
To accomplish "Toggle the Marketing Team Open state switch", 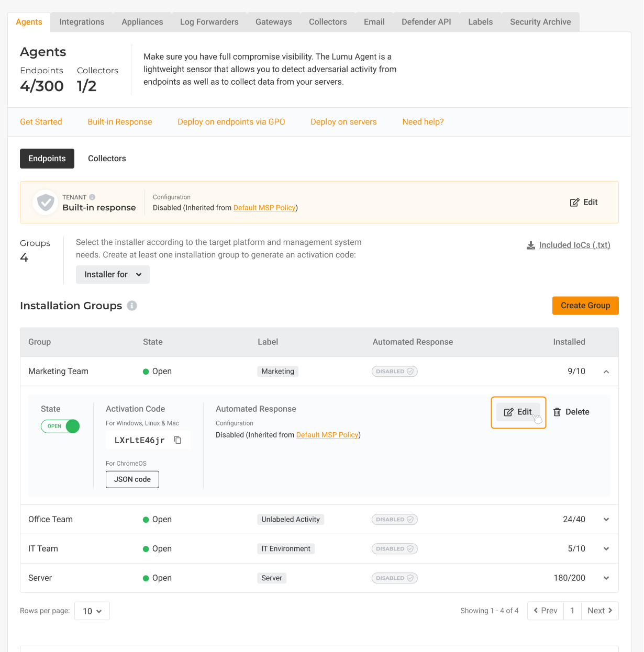I will pos(60,426).
